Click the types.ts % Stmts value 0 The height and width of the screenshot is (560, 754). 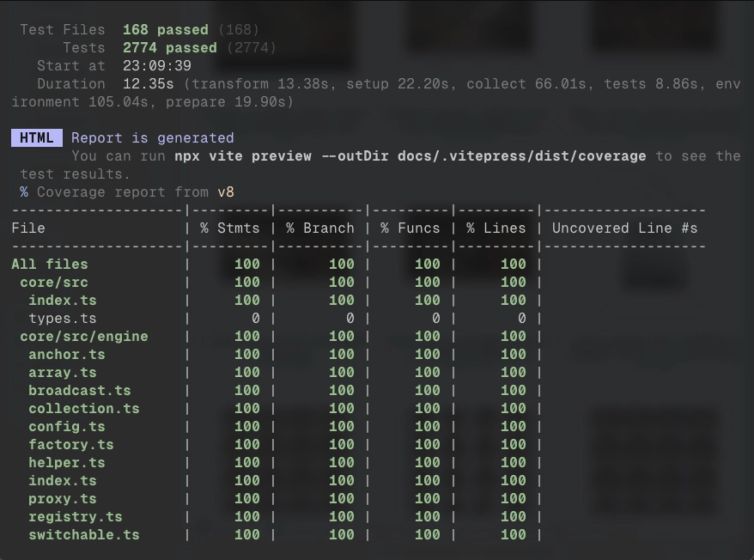pyautogui.click(x=256, y=319)
